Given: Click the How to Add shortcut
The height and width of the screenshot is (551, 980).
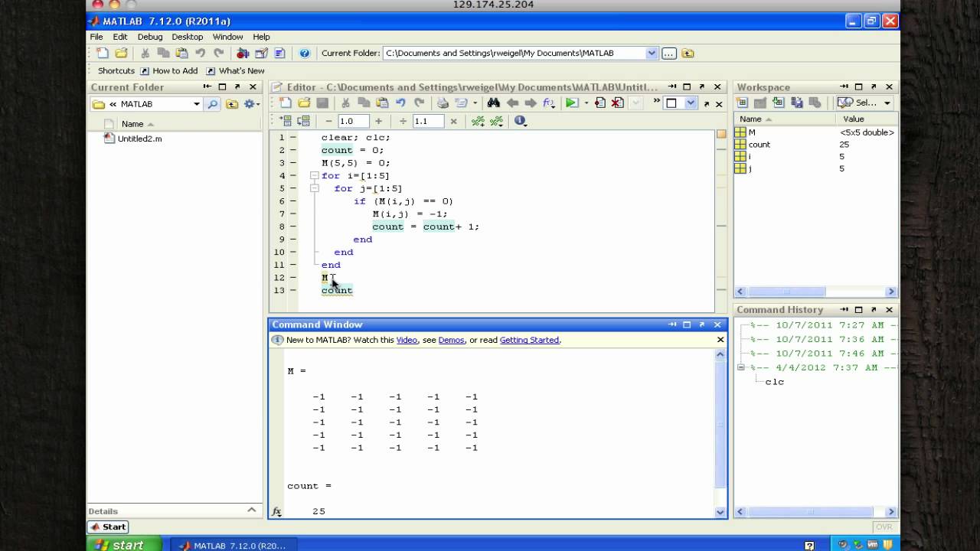Looking at the screenshot, I should 168,71.
